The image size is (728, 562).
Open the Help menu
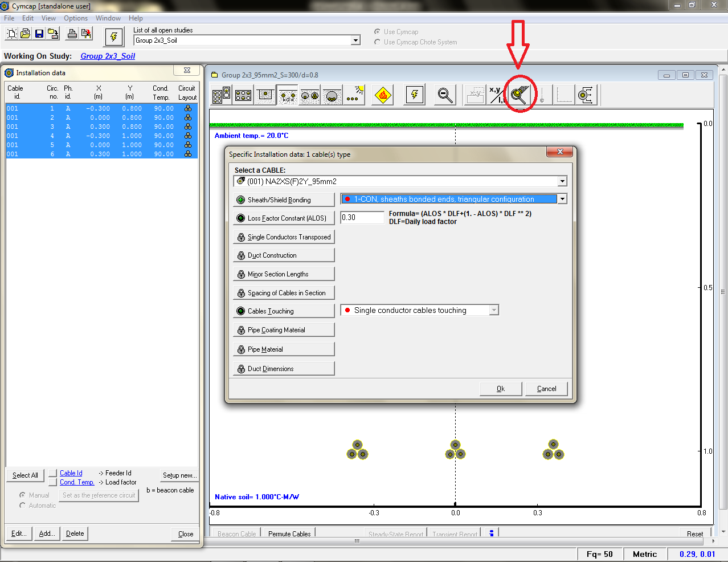[x=136, y=18]
